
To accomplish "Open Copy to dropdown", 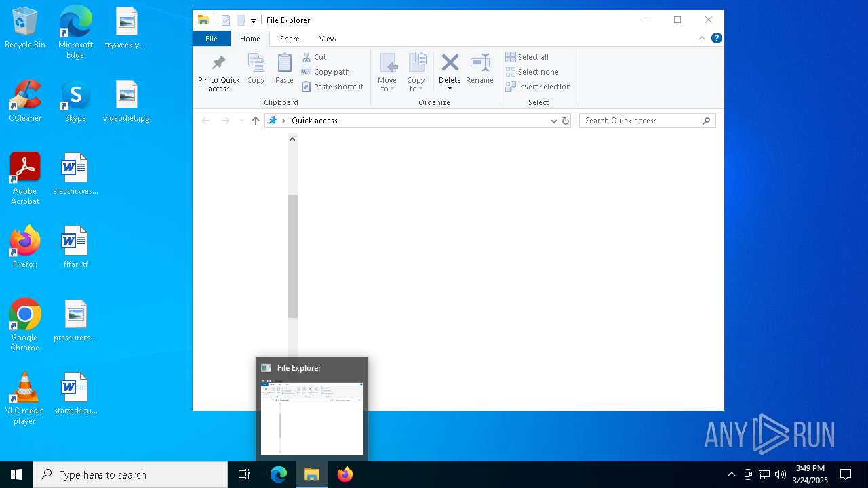I will [416, 73].
